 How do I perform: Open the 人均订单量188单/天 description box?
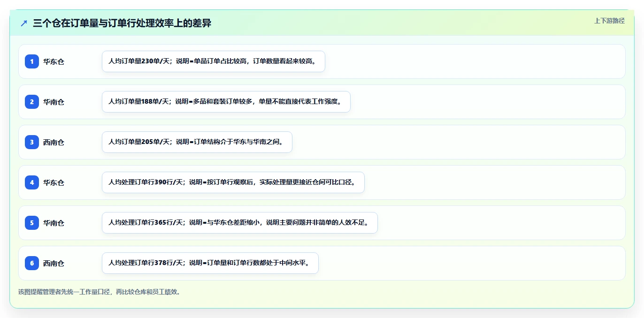[x=226, y=102]
